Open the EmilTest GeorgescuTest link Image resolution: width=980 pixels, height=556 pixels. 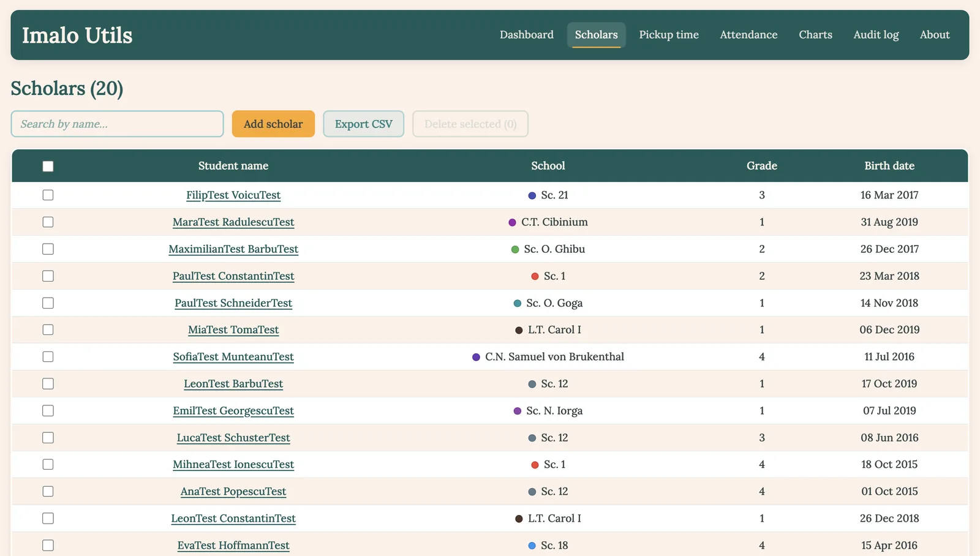pos(233,411)
